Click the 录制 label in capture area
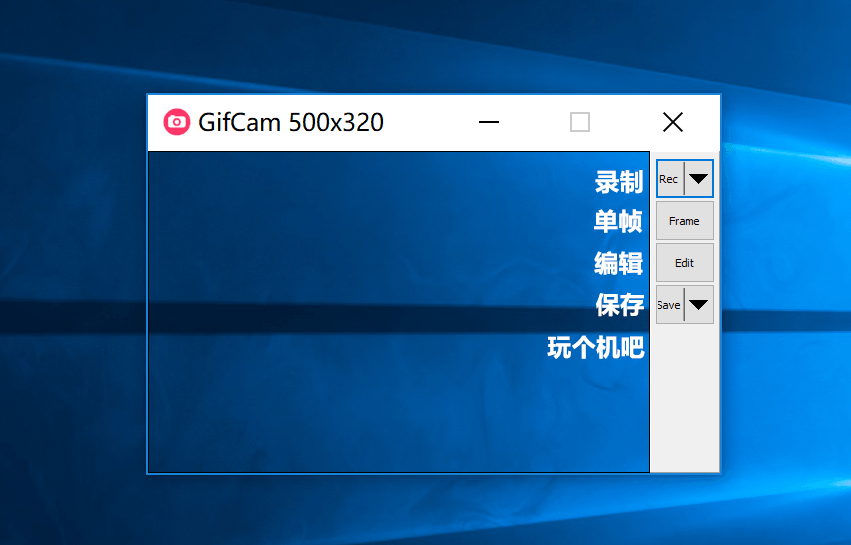Image resolution: width=851 pixels, height=545 pixels. pyautogui.click(x=619, y=182)
